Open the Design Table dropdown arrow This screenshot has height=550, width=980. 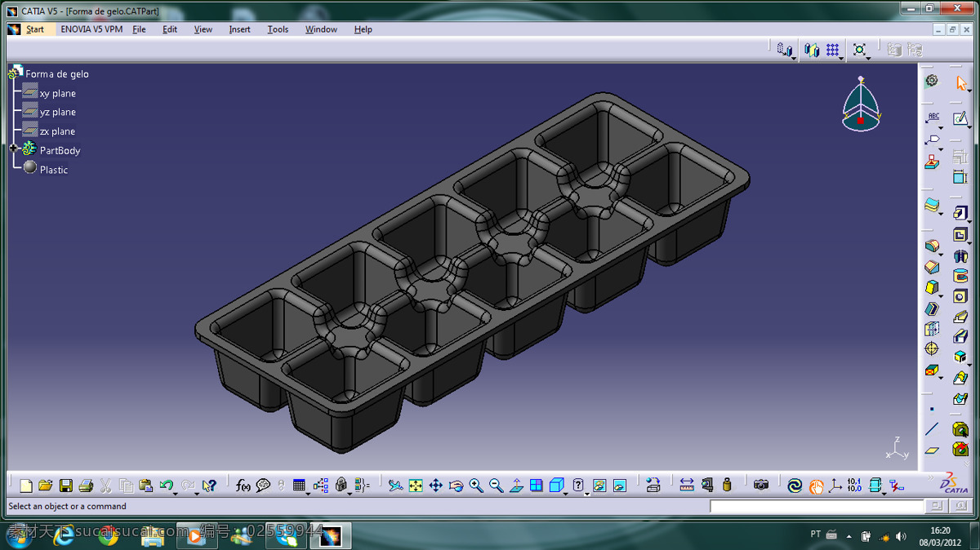click(x=309, y=492)
